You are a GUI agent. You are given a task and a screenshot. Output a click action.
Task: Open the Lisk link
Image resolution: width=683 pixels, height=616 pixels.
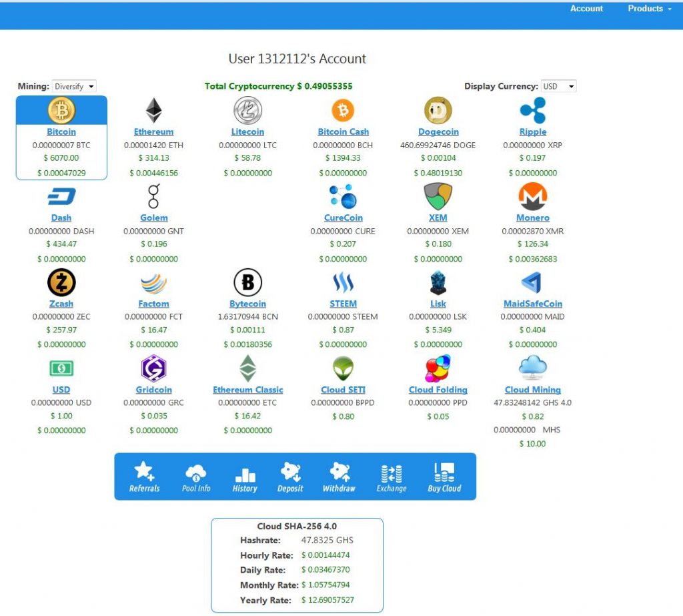pyautogui.click(x=438, y=304)
